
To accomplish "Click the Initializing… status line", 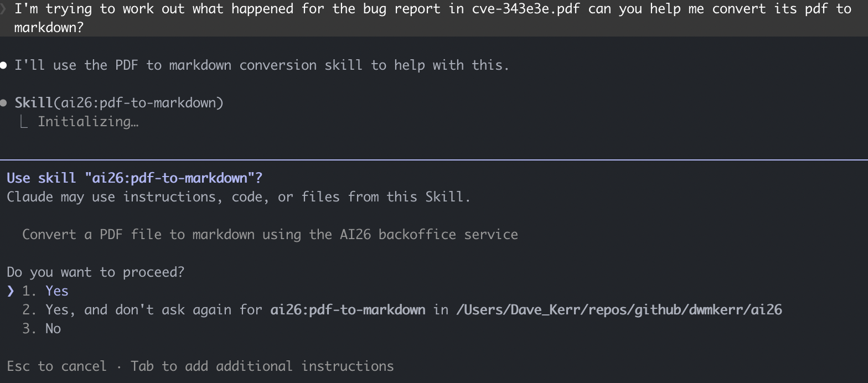I will pos(88,122).
